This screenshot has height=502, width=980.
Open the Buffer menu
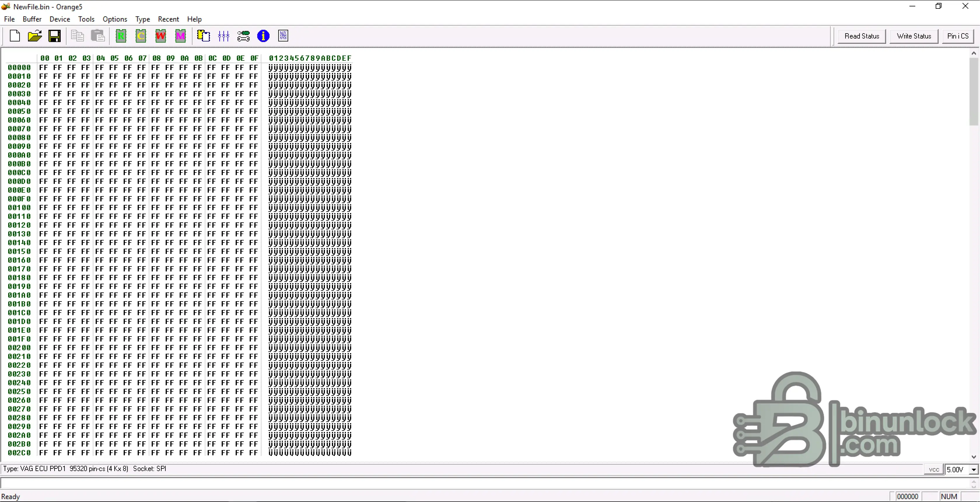click(32, 19)
